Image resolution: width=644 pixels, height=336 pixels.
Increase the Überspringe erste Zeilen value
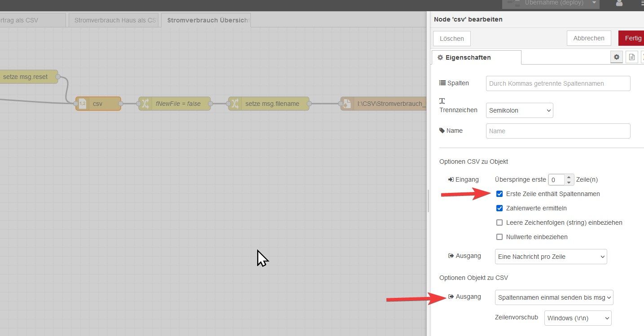pos(569,177)
